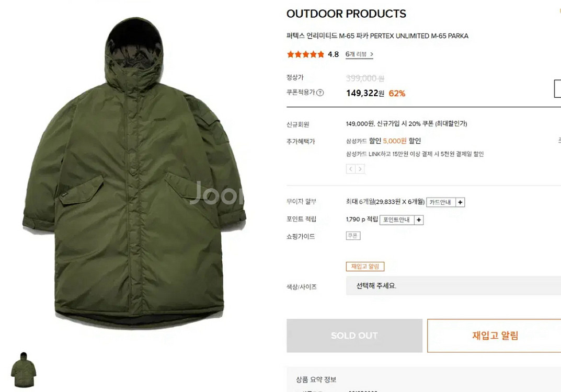
Task: Open the 색상/사이즈 선택해 주세요 dropdown
Action: (x=453, y=286)
